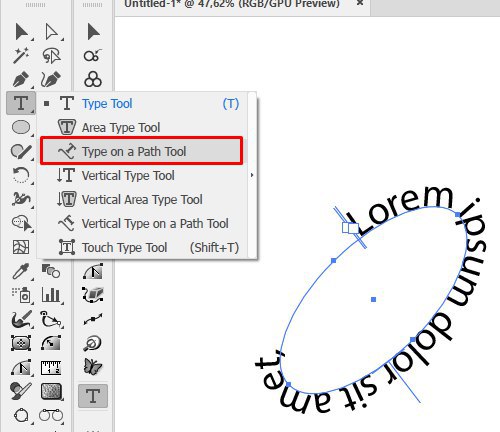Choose Vertical Type Tool from flyout
The image size is (500, 432).
click(143, 175)
